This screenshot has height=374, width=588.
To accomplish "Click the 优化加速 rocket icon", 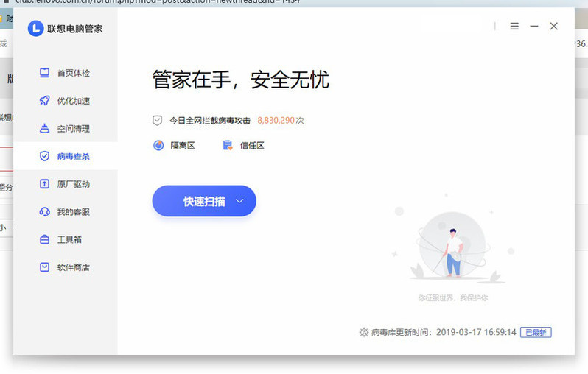I will click(x=44, y=101).
